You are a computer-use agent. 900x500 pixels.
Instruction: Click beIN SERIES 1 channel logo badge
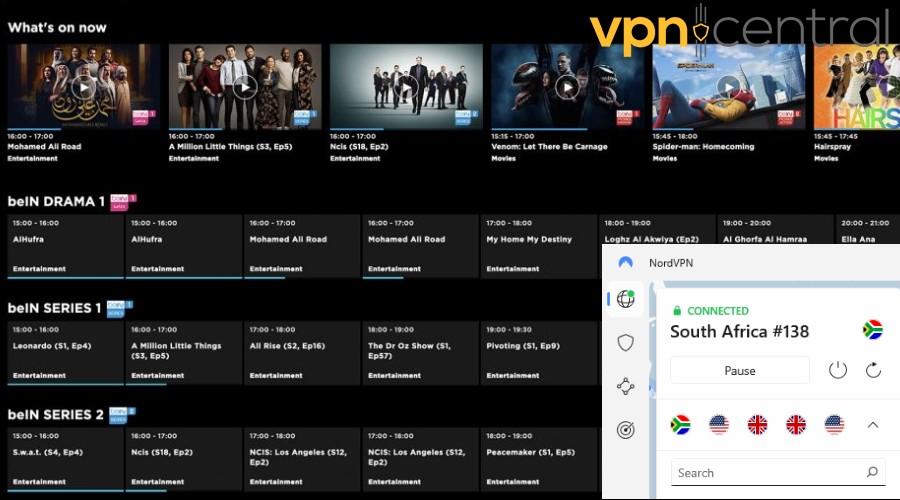point(119,308)
